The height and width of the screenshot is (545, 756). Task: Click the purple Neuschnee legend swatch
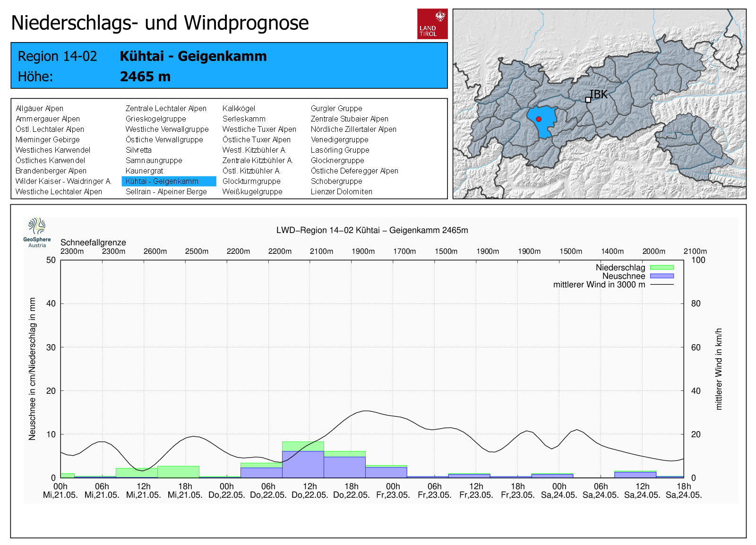(x=661, y=276)
